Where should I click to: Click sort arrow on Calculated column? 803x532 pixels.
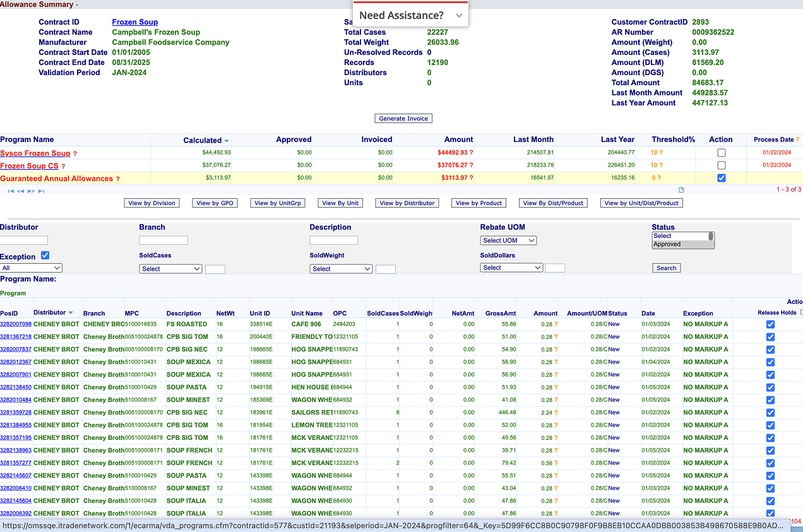pyautogui.click(x=227, y=141)
